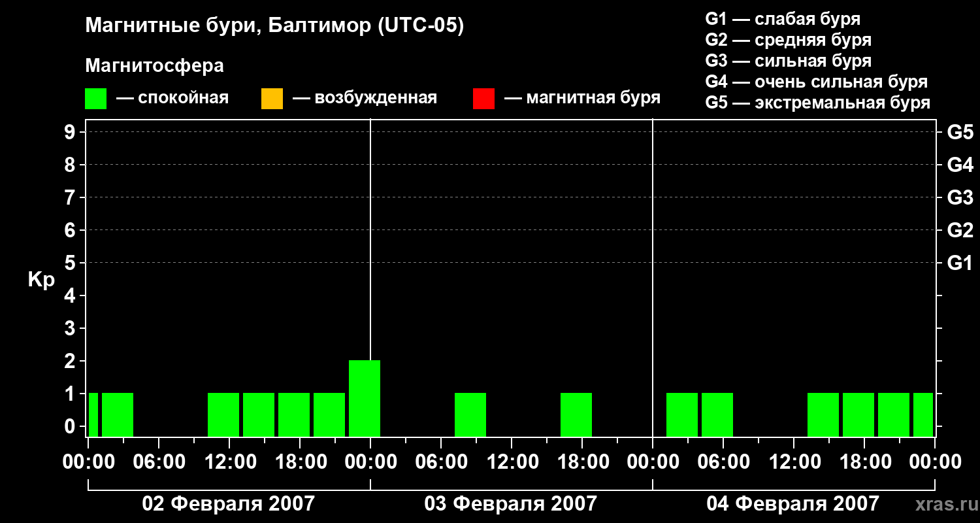Click the 'G2' right-axis storm level label
980x523 pixels.
960,230
